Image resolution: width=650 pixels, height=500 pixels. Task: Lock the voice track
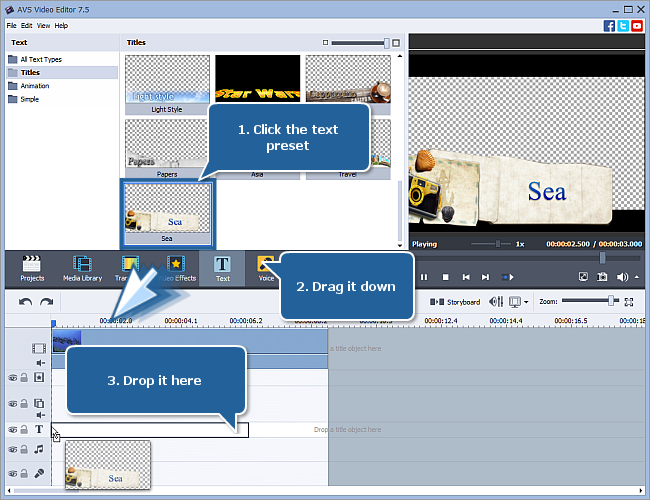coord(24,473)
